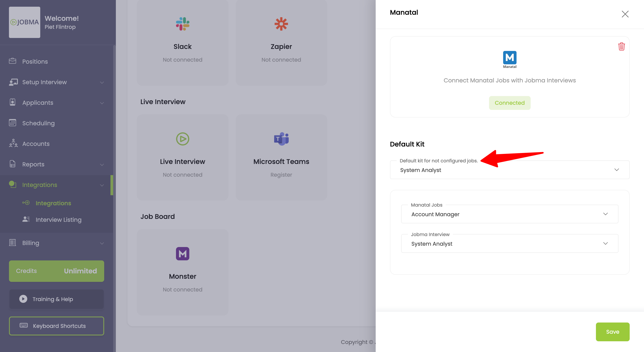Viewport: 644px width, 352px height.
Task: Delete Manatal integration with red trash icon
Action: 621,46
